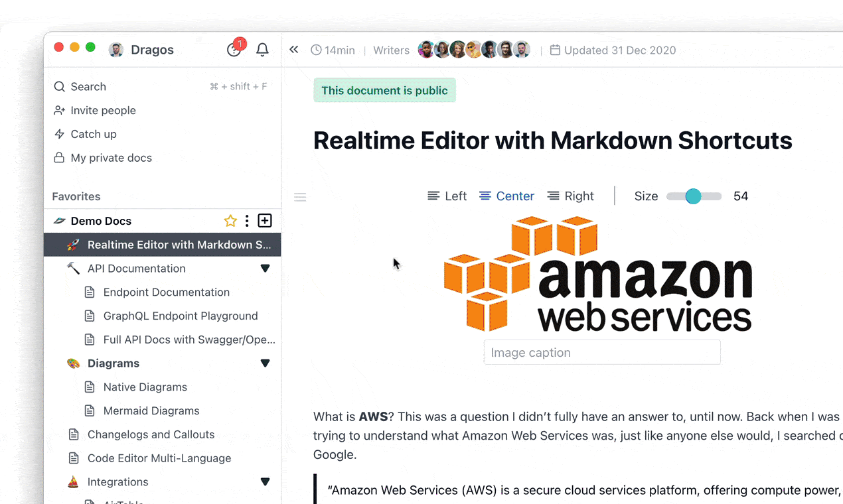Click the lock icon for My private docs
This screenshot has width=843, height=504.
(59, 157)
